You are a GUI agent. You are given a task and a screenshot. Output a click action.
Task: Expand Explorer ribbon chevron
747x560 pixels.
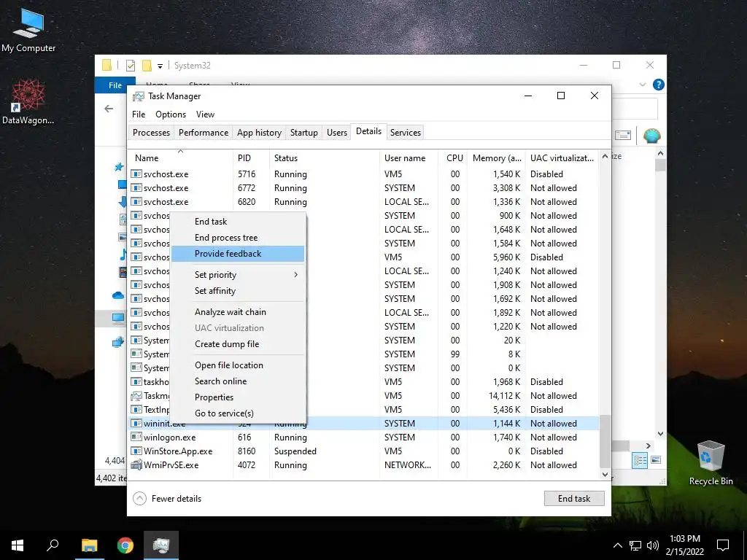tap(643, 85)
